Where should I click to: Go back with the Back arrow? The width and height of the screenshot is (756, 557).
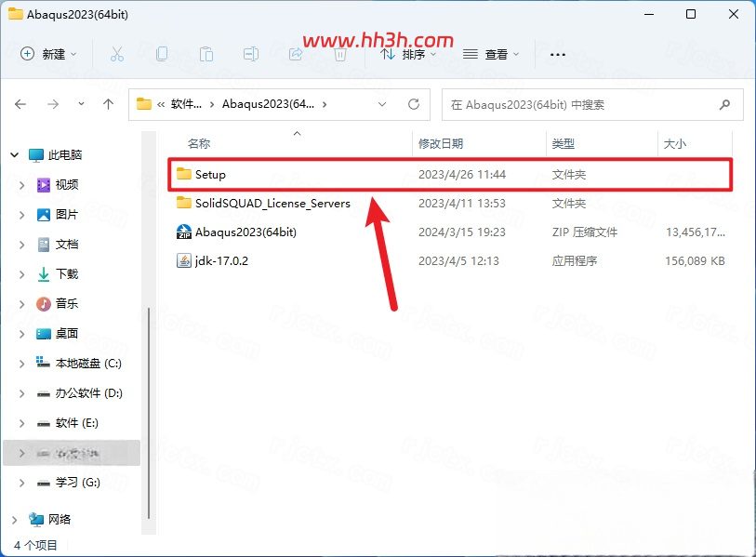tap(20, 104)
